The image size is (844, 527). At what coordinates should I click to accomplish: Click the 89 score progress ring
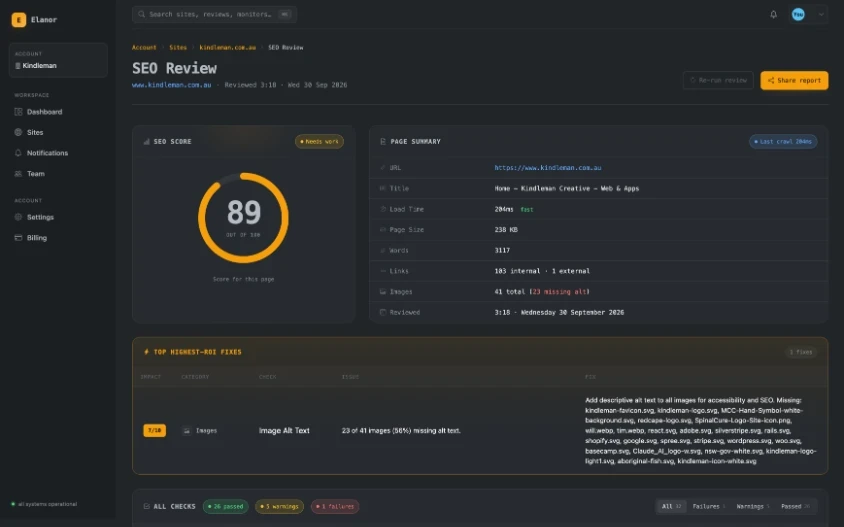(x=243, y=217)
